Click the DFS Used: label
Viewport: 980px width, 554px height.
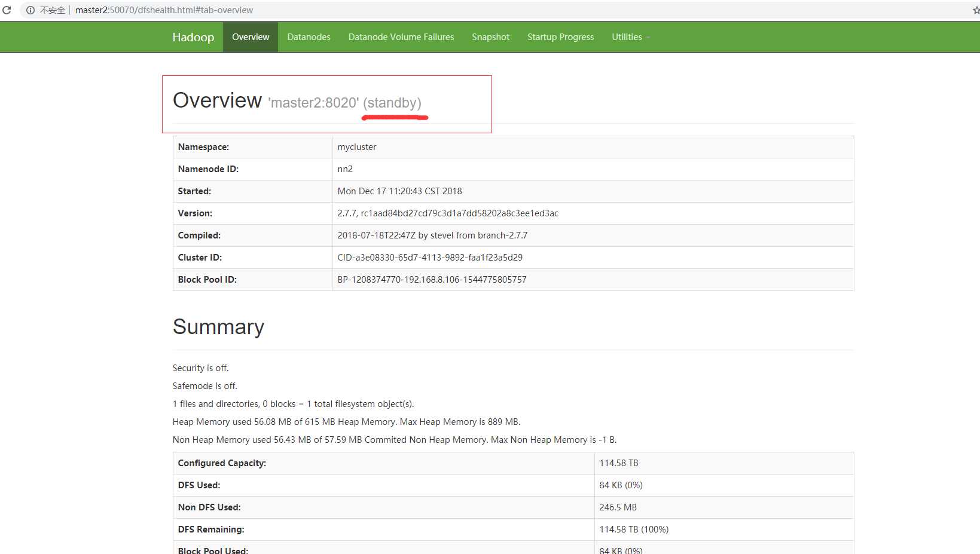pos(199,485)
